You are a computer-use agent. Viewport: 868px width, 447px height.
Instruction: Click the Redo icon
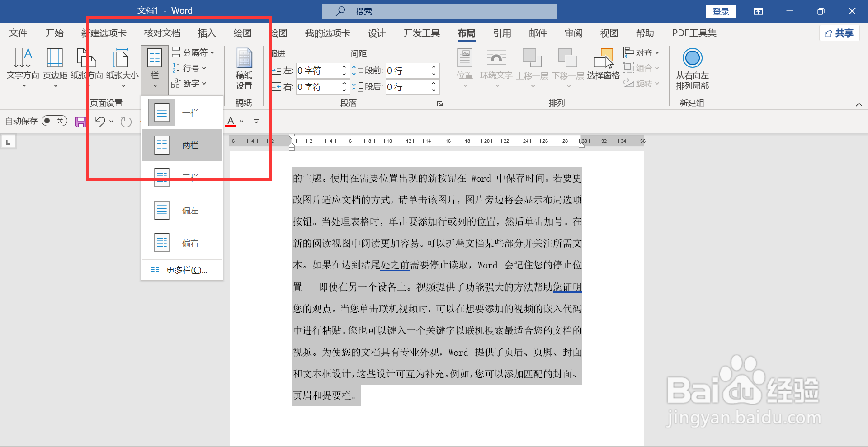(x=126, y=122)
